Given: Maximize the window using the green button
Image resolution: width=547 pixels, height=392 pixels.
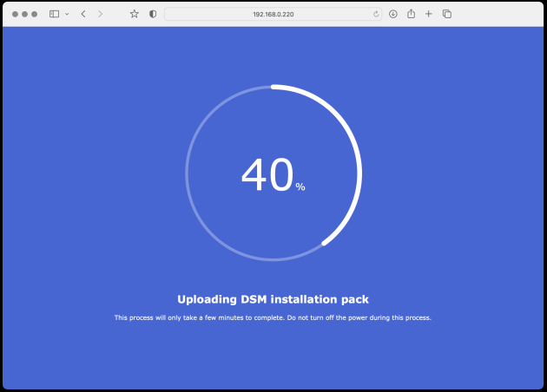Looking at the screenshot, I should [x=34, y=14].
